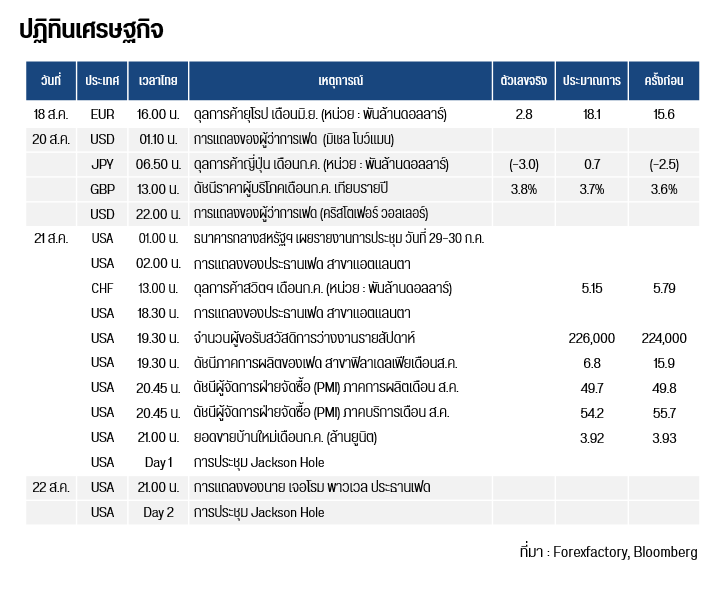Click the 18 ส.ค. date cell
Viewport: 716px width, 590px height.
click(51, 114)
